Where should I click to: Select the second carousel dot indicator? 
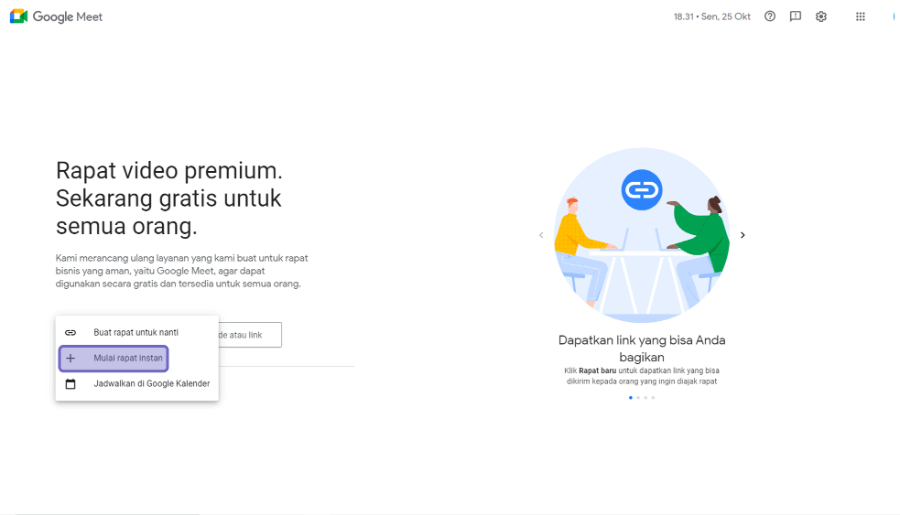click(638, 397)
